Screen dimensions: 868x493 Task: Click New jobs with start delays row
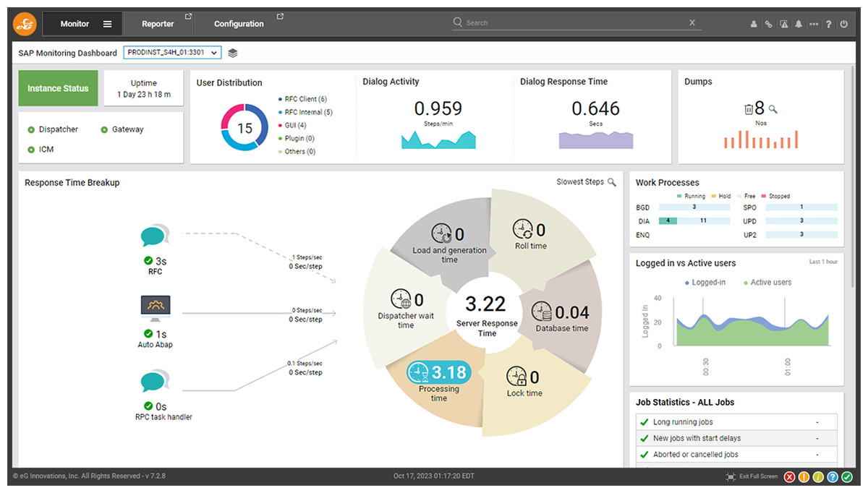coord(736,438)
